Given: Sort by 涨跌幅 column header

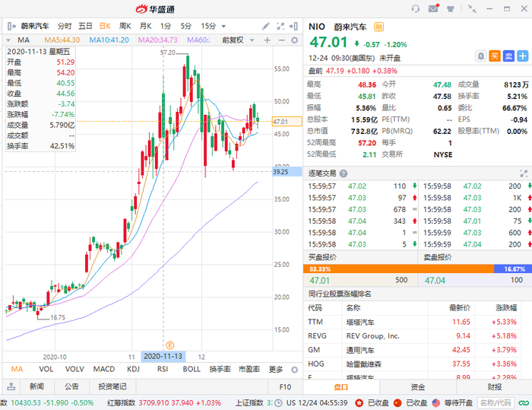Looking at the screenshot, I should 506,308.
